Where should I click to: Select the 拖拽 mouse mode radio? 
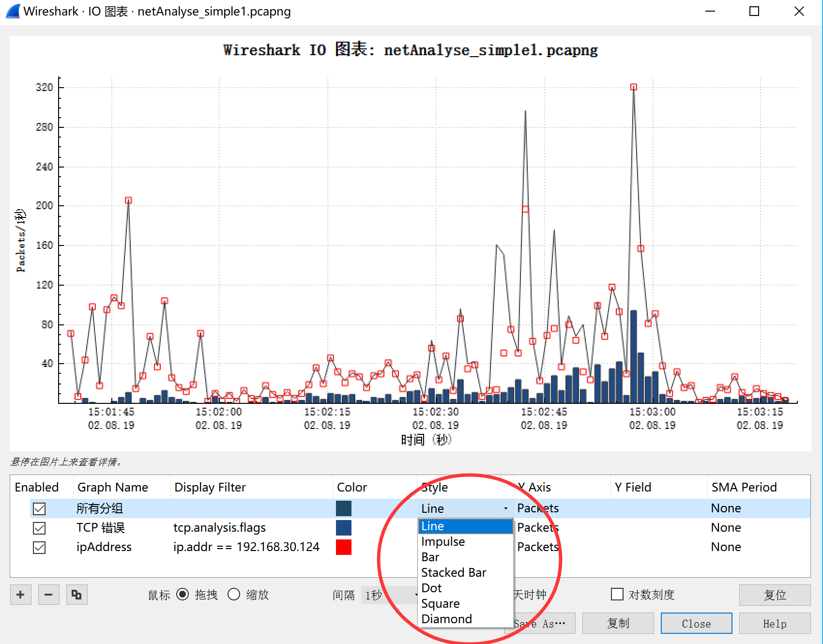pyautogui.click(x=183, y=594)
